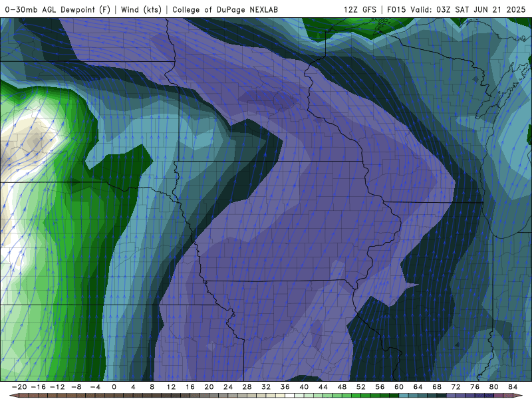This screenshot has width=532, height=399.
Task: Click the 28 legend value
Action: (247, 387)
